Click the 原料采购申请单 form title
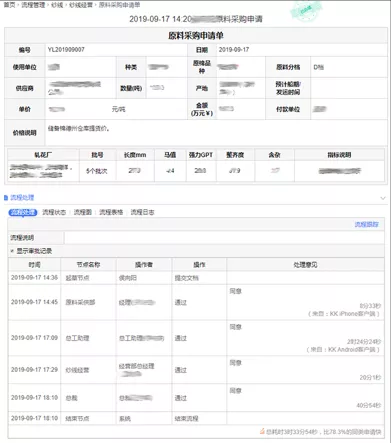 pos(196,36)
